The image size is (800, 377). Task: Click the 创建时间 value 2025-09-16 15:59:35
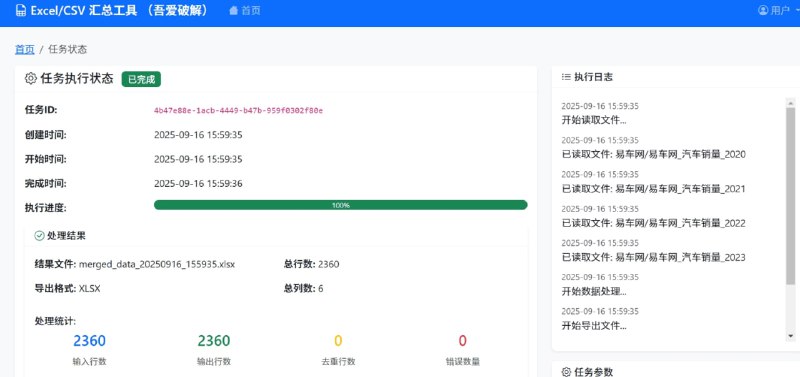point(198,135)
